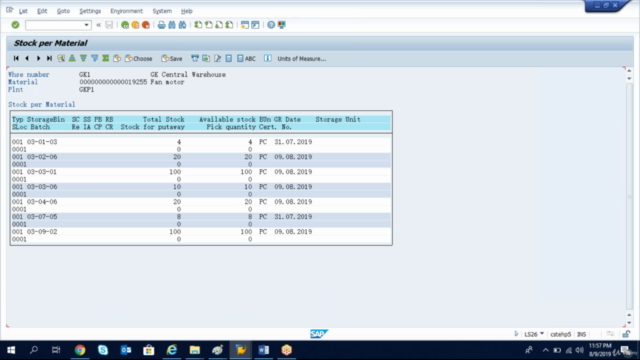The height and width of the screenshot is (360, 640).
Task: Open the Settings menu
Action: point(90,11)
